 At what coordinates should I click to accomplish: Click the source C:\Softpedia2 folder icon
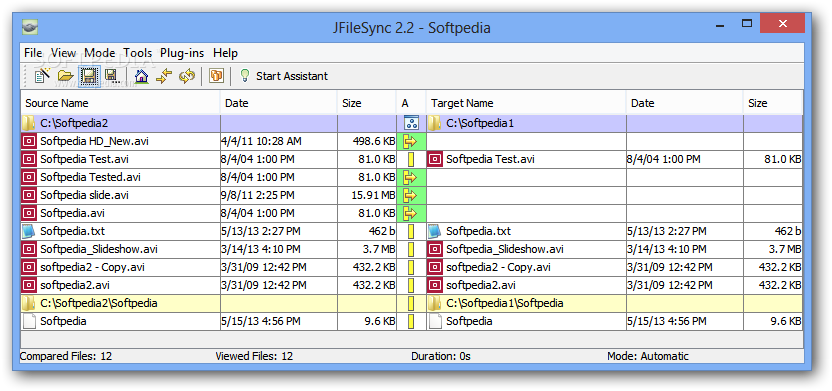[x=29, y=124]
